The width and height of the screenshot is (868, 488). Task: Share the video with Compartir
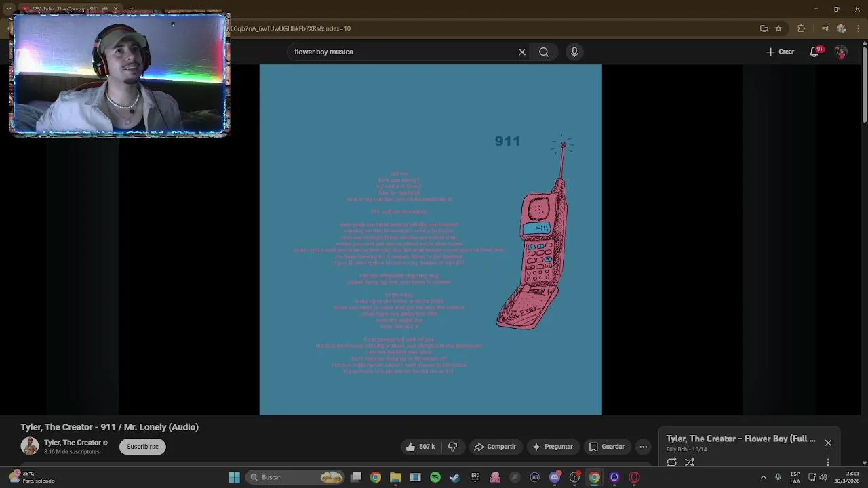495,447
